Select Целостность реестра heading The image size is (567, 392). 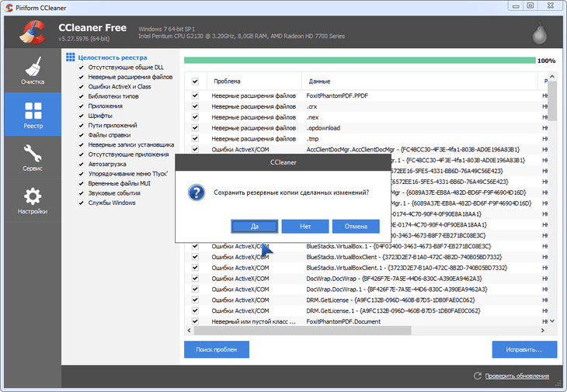coord(113,57)
